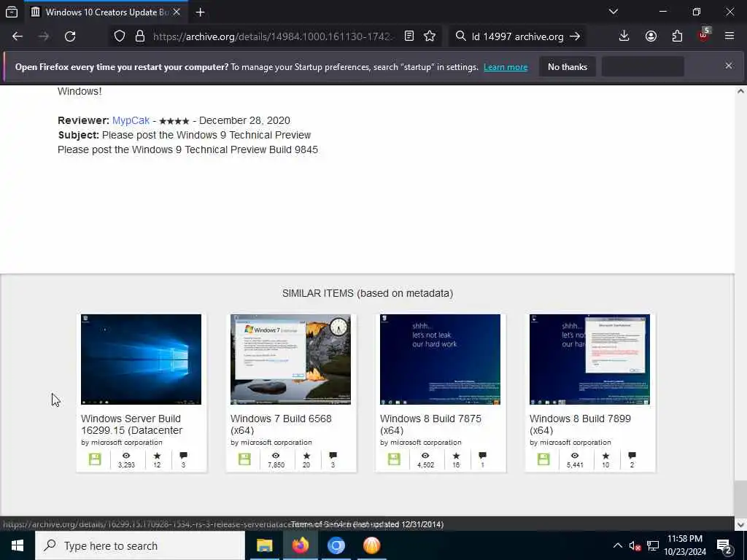List all tabs dropdown arrow

pyautogui.click(x=614, y=12)
